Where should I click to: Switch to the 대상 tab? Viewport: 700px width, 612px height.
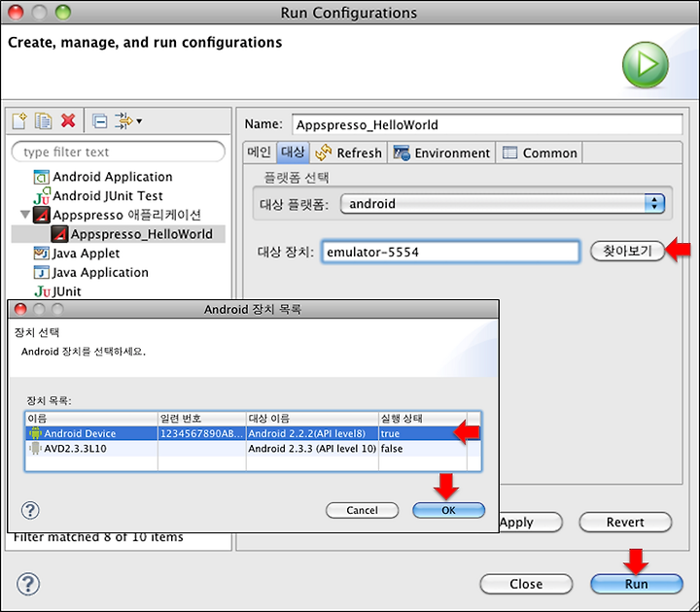(x=293, y=153)
